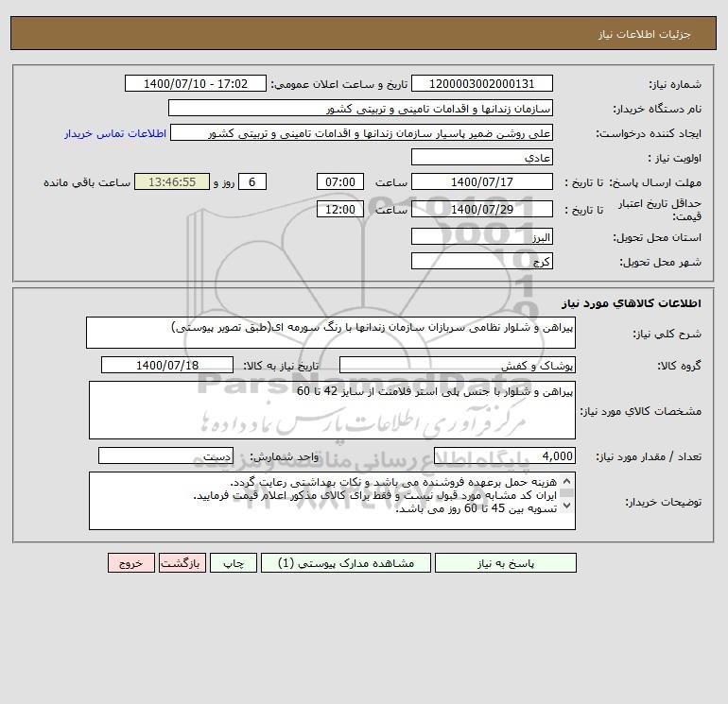Click the delivery province field البرز
This screenshot has width=728, height=704.
pyautogui.click(x=482, y=236)
